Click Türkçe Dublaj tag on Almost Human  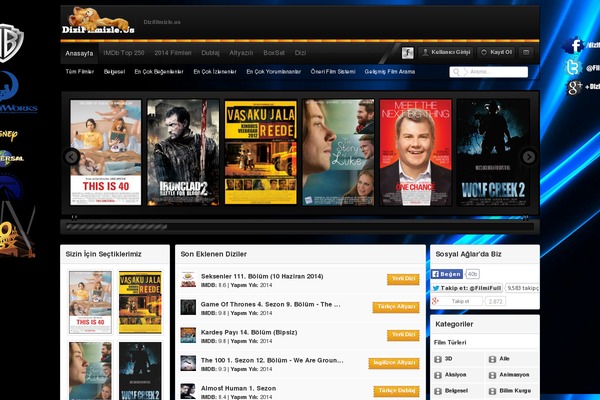tap(396, 391)
